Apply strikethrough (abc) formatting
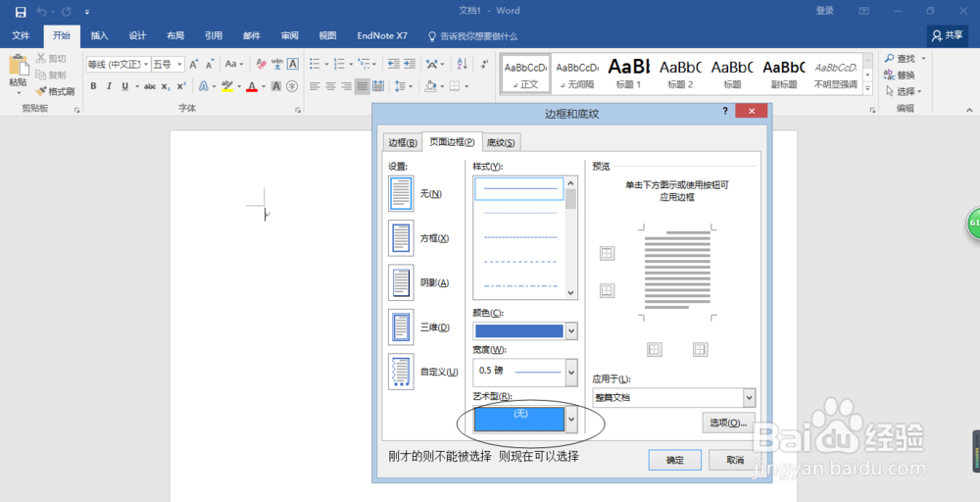 click(x=150, y=86)
